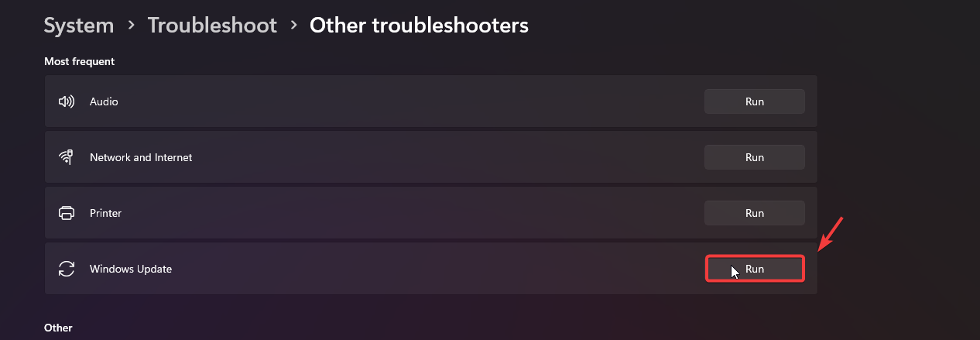Click the Audio speaker icon
This screenshot has height=340, width=980.
coord(67,101)
